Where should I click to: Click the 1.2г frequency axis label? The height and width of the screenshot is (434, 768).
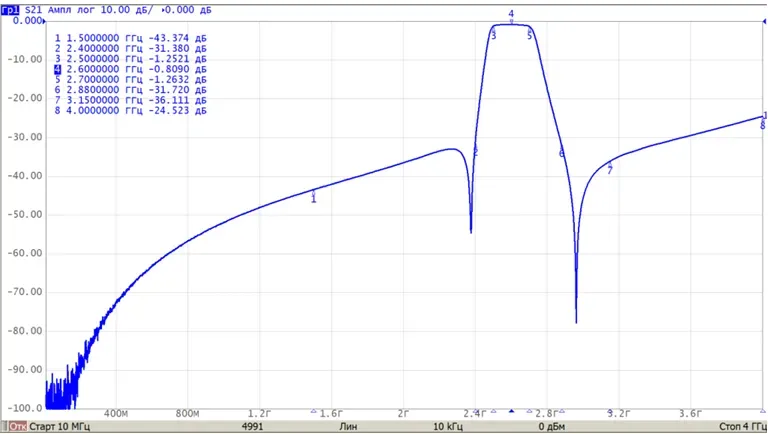click(x=259, y=414)
